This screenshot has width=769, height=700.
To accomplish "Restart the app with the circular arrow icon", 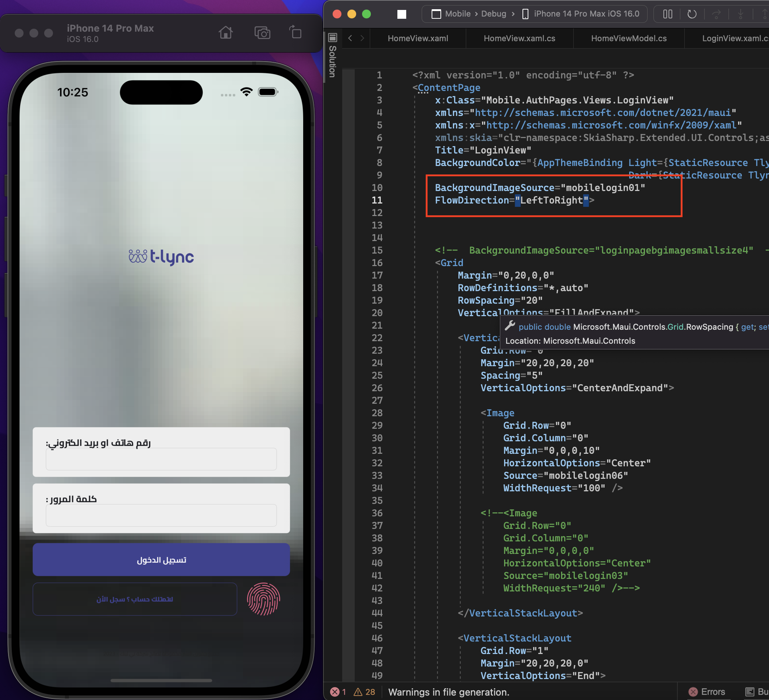I will click(x=692, y=14).
